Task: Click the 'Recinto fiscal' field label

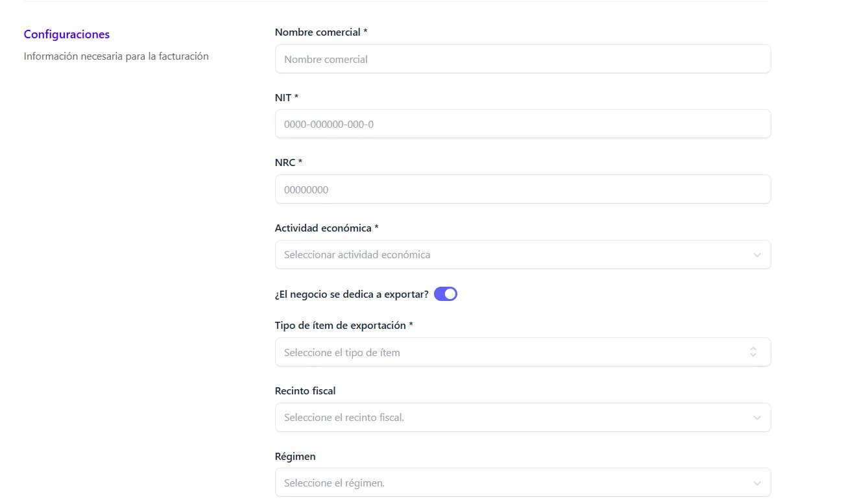Action: point(305,391)
